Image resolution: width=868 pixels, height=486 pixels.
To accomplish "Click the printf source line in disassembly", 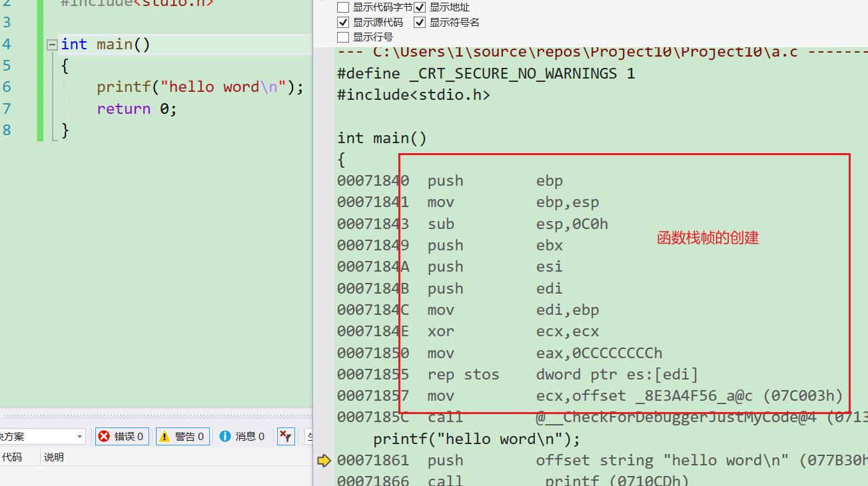I will click(x=477, y=439).
